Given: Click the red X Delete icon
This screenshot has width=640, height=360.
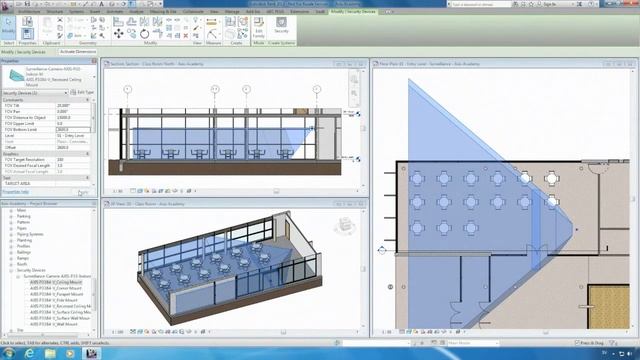Looking at the screenshot, I should [186, 36].
